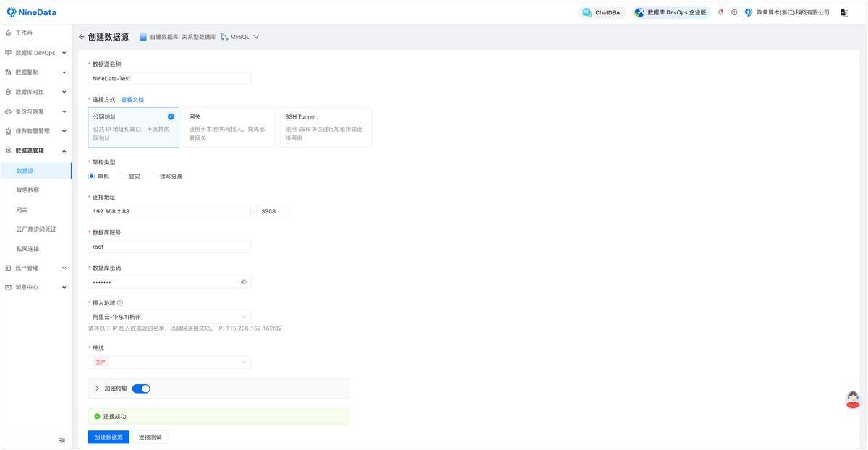The width and height of the screenshot is (868, 450).
Task: Select the SSH Tunnel connection card
Action: (x=325, y=127)
